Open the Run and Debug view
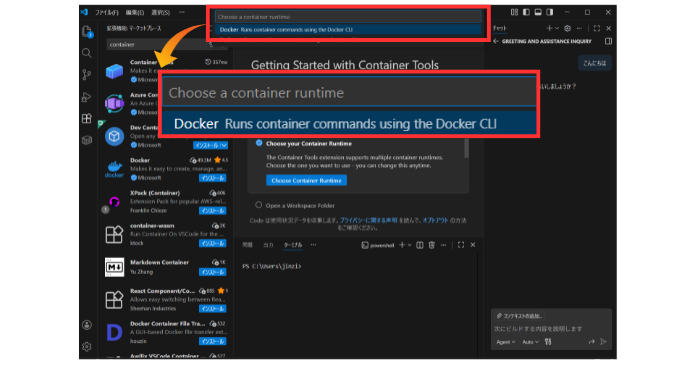The width and height of the screenshot is (698, 365). point(87,97)
